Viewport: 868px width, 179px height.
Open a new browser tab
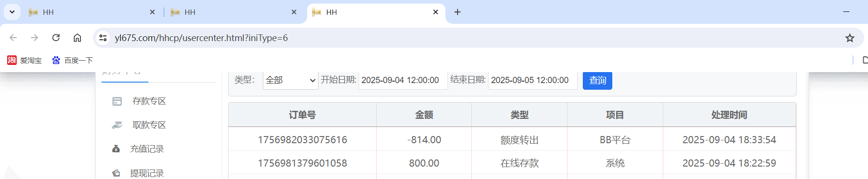coord(458,12)
